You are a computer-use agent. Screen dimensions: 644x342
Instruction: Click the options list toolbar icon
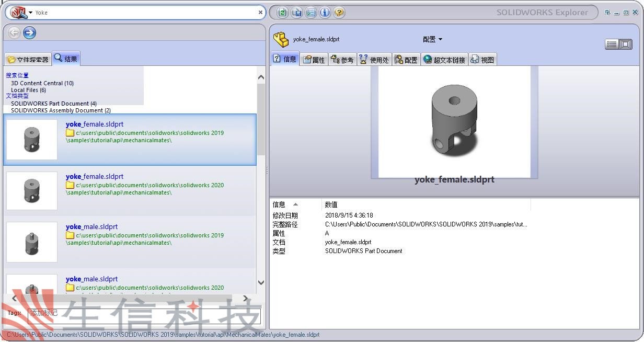311,12
